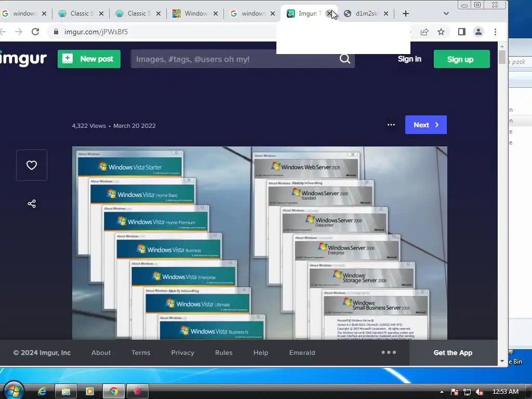Viewport: 532px width, 399px height.
Task: Click the network tray icon
Action: (x=467, y=392)
